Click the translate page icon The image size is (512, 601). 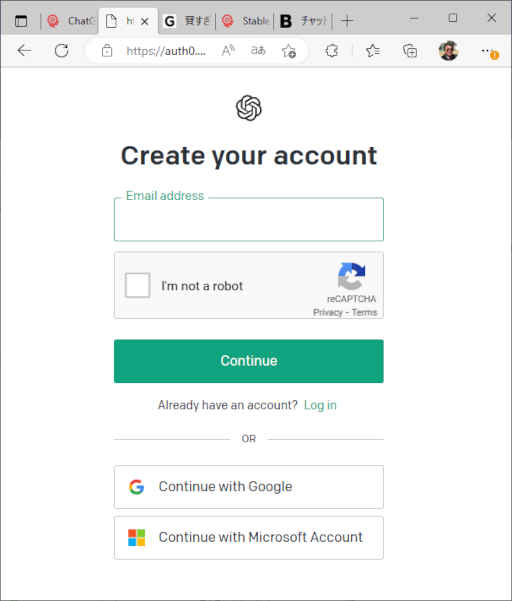258,51
